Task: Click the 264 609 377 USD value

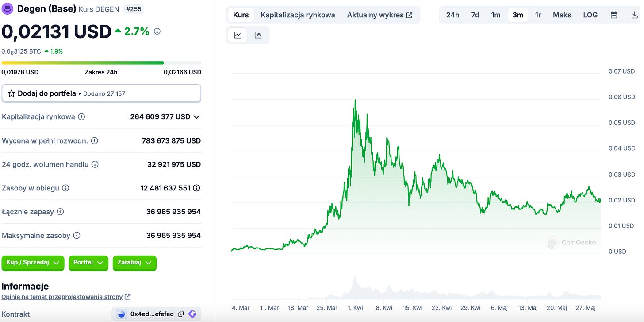Action: click(160, 117)
